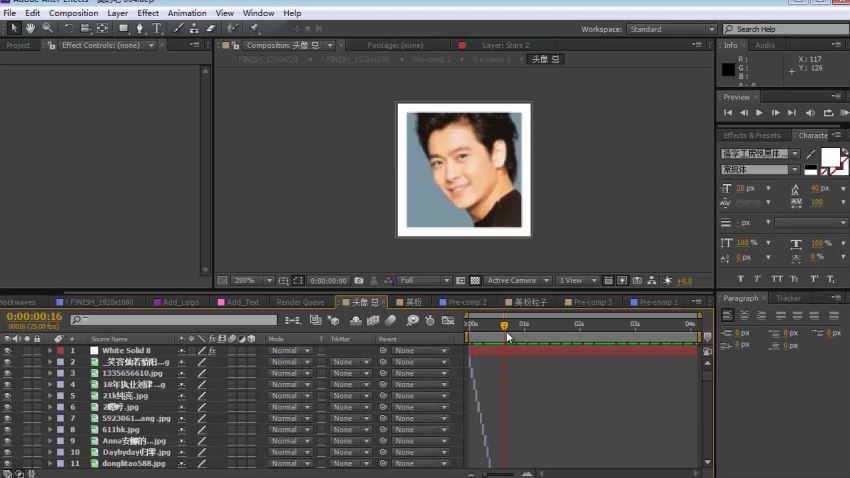Hide the 1335656610.jpg layer

click(7, 373)
